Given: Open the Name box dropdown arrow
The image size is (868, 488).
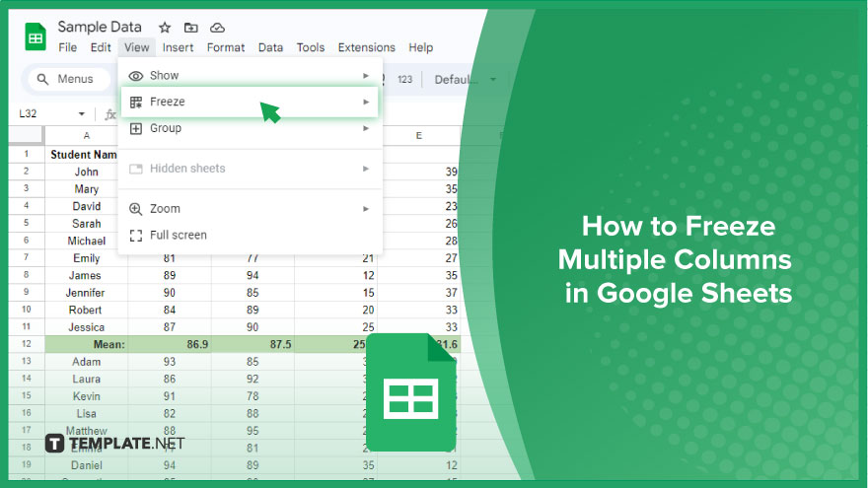Looking at the screenshot, I should tap(81, 114).
